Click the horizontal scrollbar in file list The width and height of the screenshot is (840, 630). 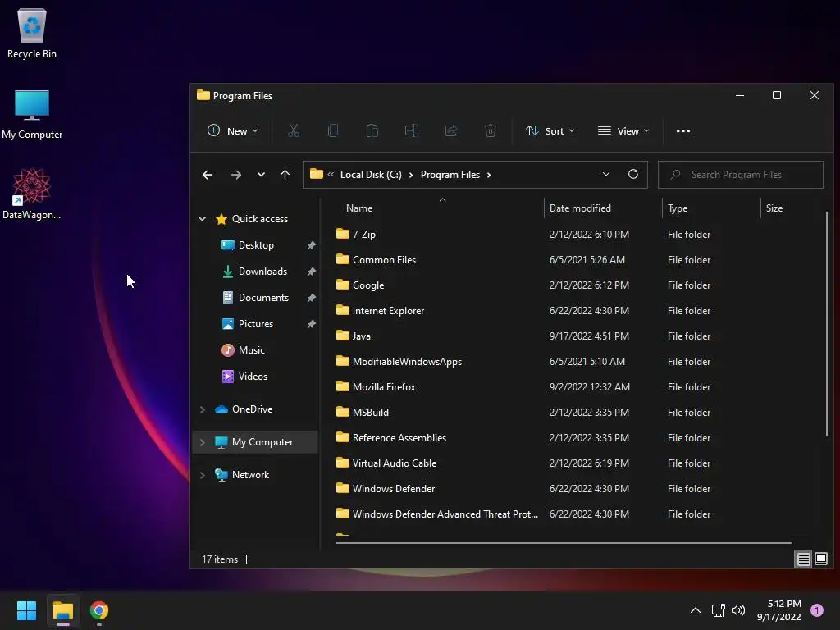(563, 543)
